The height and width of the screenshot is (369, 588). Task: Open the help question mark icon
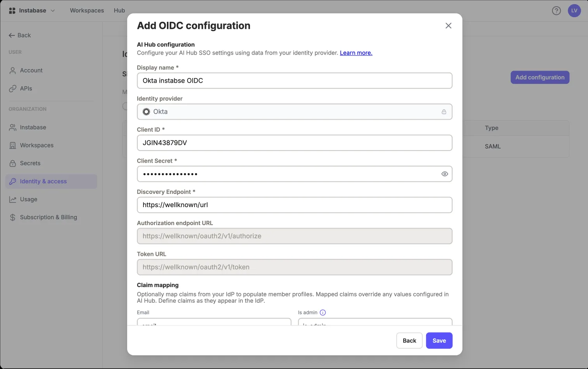pyautogui.click(x=556, y=11)
